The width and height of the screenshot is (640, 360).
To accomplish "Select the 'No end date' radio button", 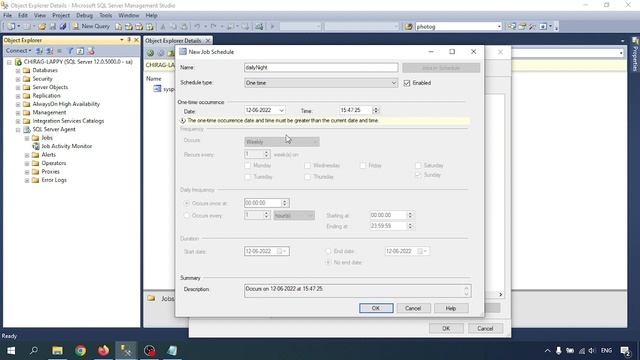I will coord(328,262).
